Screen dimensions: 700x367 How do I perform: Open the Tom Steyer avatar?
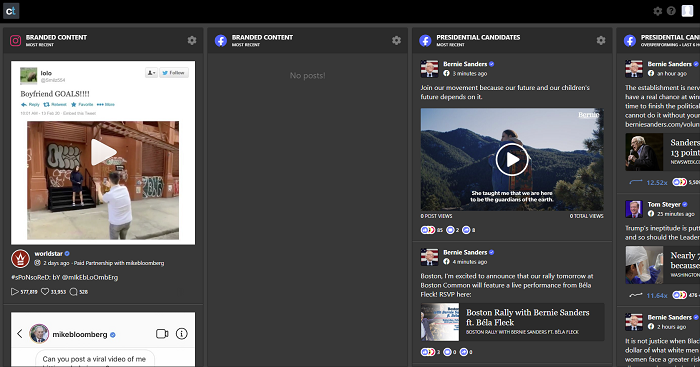(634, 209)
